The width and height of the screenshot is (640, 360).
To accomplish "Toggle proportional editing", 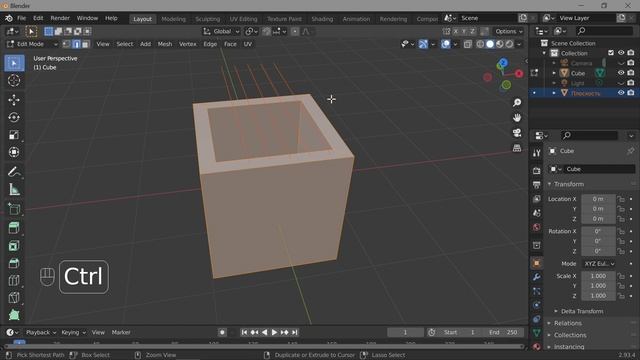I will [295, 31].
